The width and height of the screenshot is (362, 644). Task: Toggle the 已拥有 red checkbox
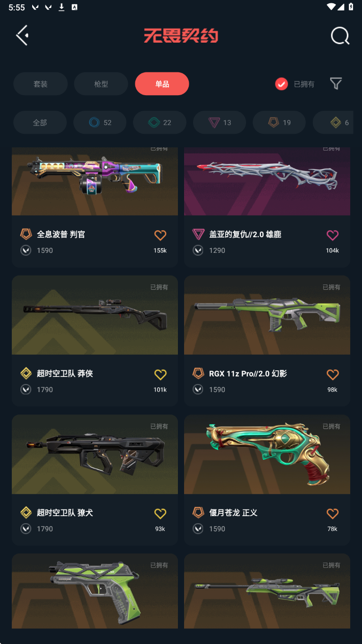pos(282,84)
